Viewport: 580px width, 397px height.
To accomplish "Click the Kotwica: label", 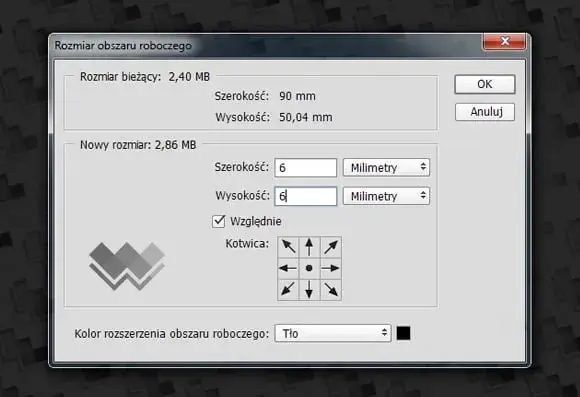I will (x=247, y=243).
